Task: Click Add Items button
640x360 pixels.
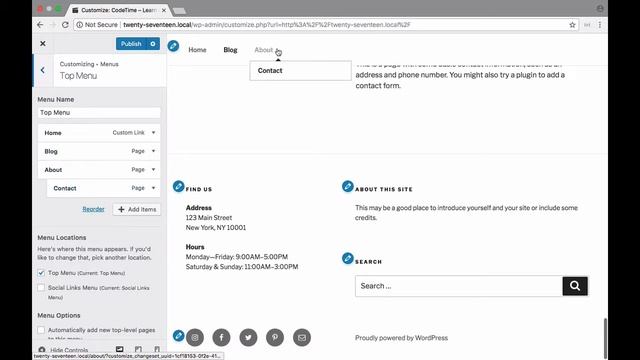Action: [137, 209]
